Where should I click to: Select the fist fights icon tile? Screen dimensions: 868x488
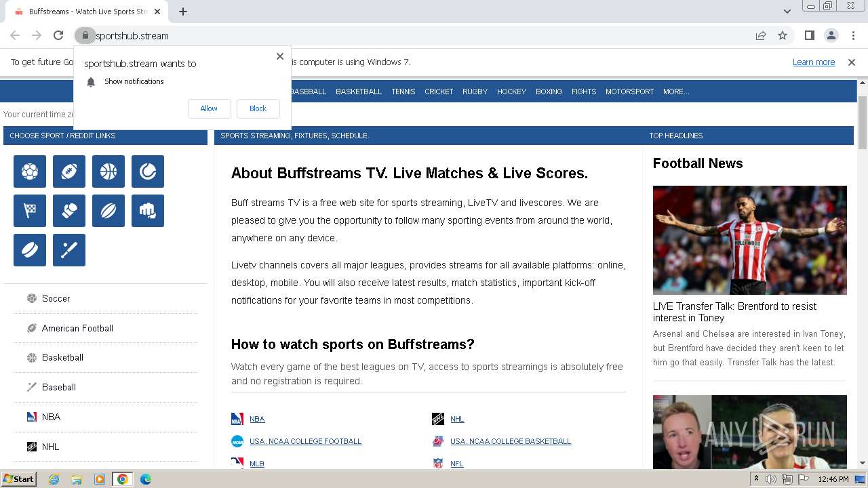(148, 211)
